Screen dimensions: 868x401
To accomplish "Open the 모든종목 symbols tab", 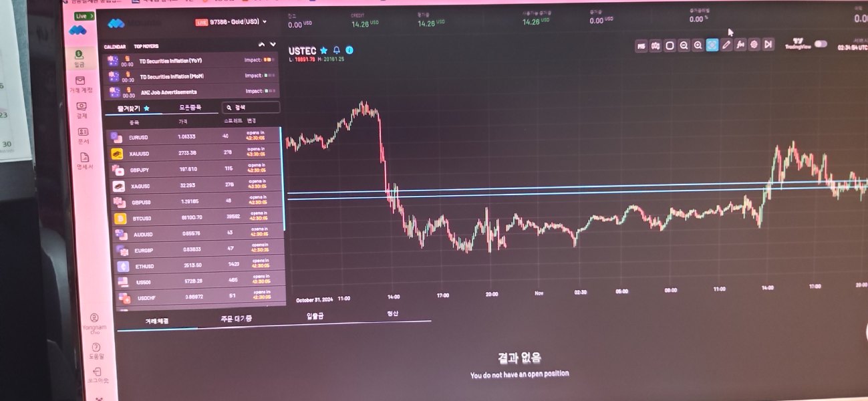I will [190, 107].
